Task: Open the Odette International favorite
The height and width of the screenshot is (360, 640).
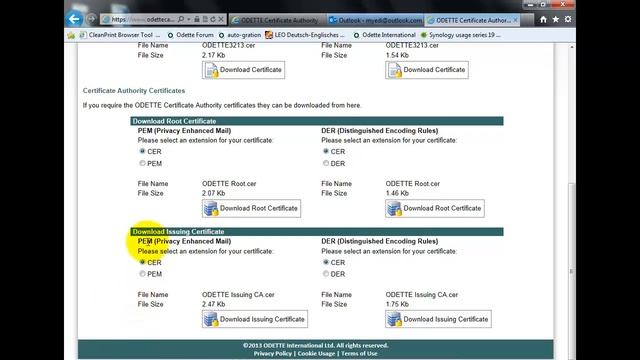Action: click(384, 35)
